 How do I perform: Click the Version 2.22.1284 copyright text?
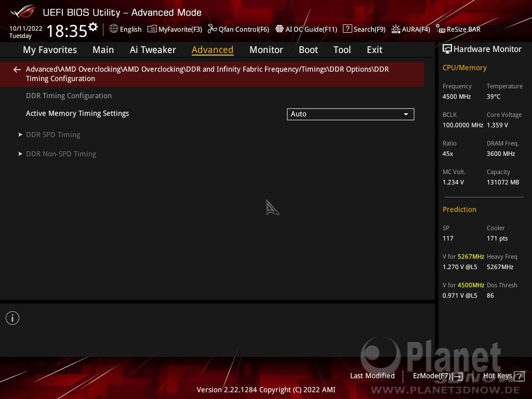[x=266, y=390]
